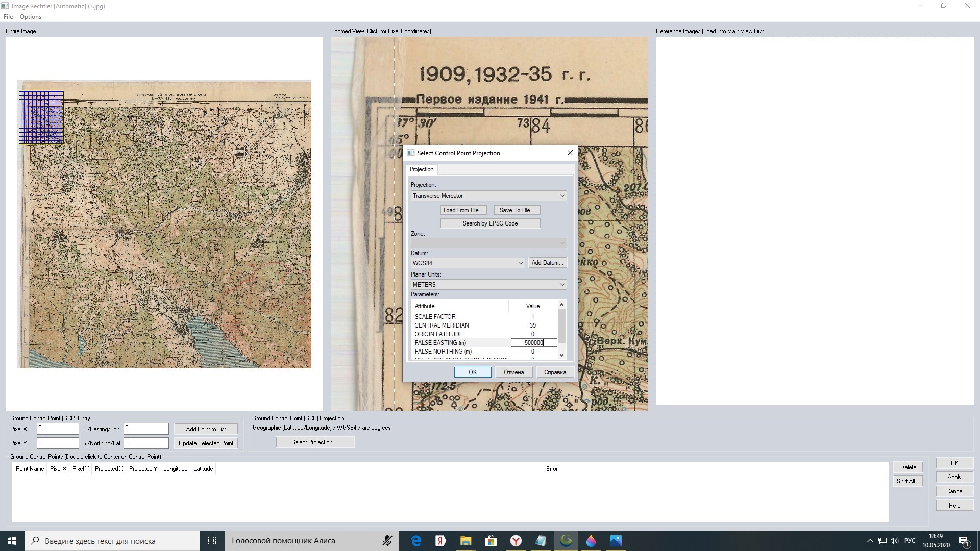Click the Select Projection button
Screen dimensions: 980x551
click(315, 442)
